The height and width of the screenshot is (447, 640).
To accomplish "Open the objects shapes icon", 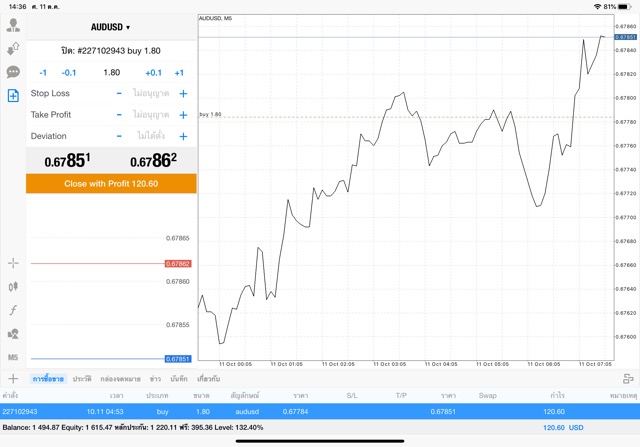I will point(13,334).
